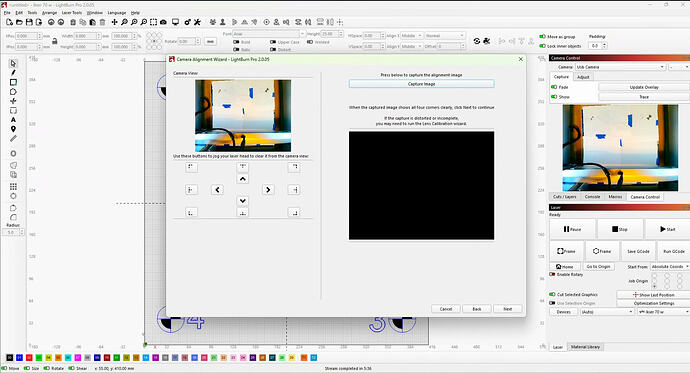Save project using the floppy disk icon

[x=29, y=22]
